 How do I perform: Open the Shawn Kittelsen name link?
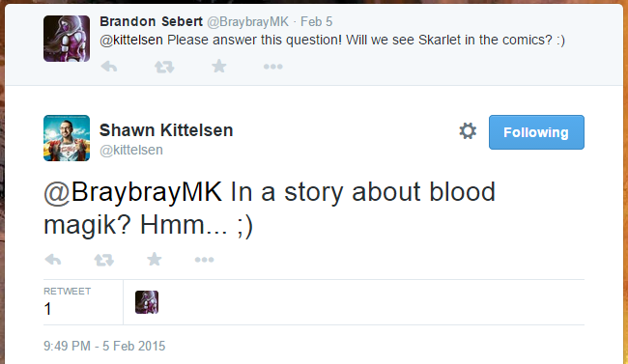166,130
